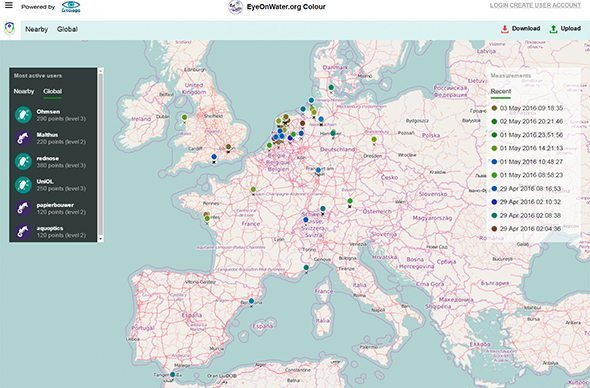Open measurement 02 May 2016 20:21:46

[527, 122]
